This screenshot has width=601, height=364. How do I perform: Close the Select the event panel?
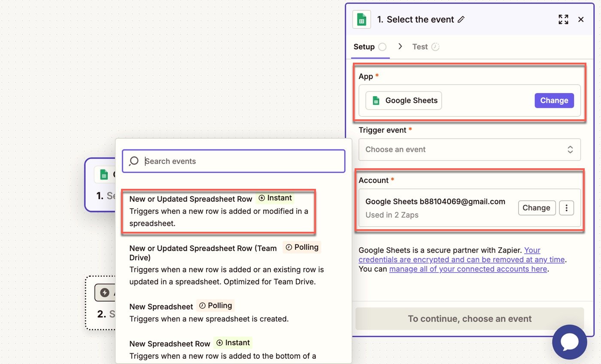click(581, 19)
